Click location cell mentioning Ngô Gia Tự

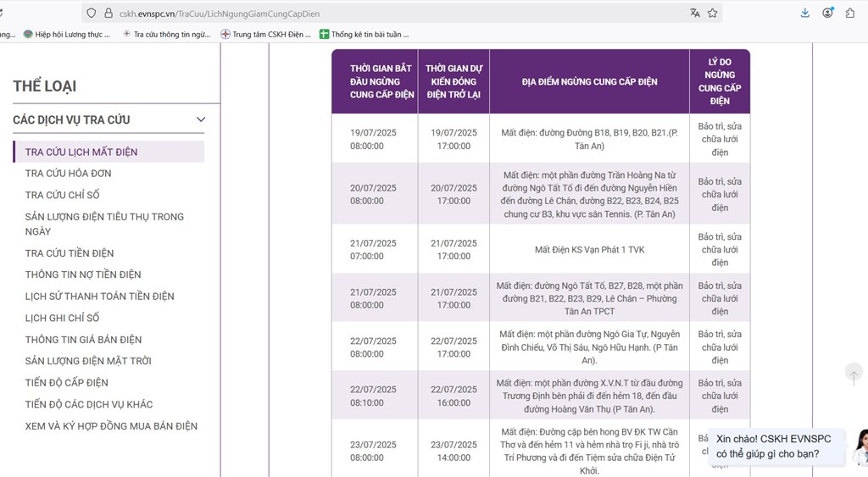pos(590,347)
